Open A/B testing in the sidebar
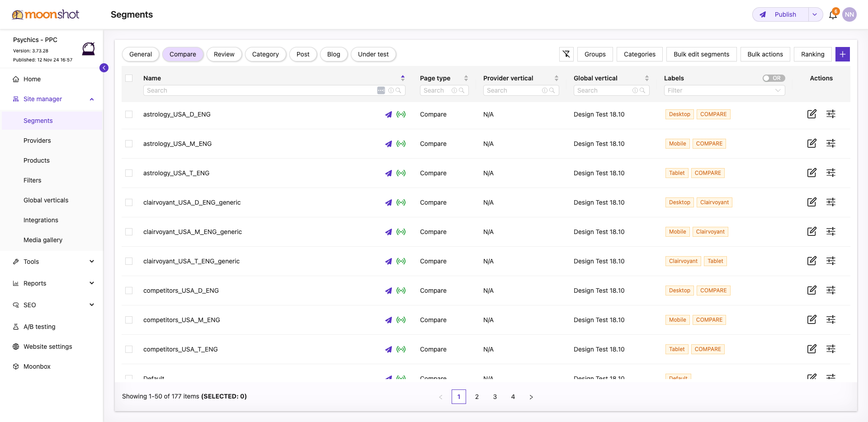This screenshot has width=868, height=422. pyautogui.click(x=39, y=327)
